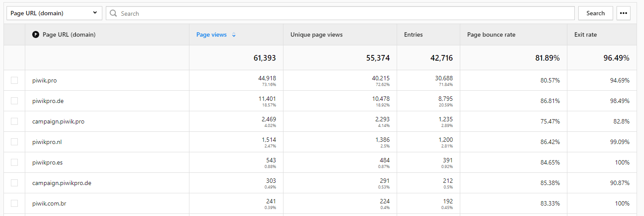Image resolution: width=644 pixels, height=216 pixels.
Task: Click page views value 1,514
Action: tap(269, 140)
